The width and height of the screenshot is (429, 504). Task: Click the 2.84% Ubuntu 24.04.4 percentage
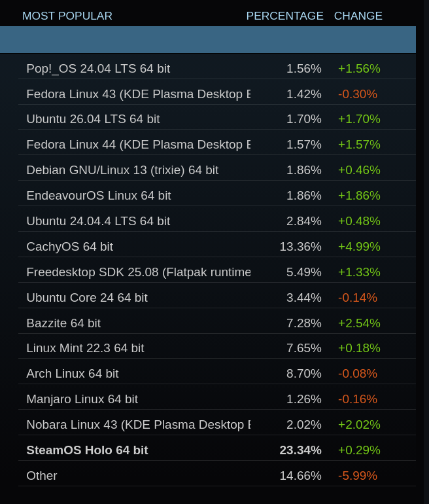click(304, 221)
